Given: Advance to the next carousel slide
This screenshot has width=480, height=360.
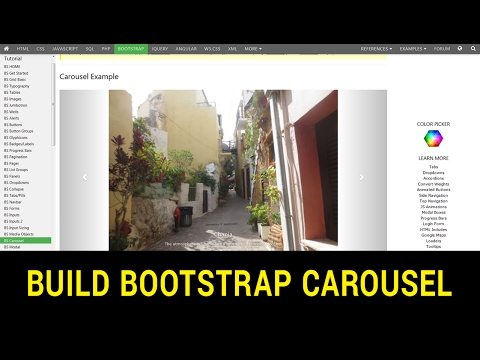Looking at the screenshot, I should point(362,177).
